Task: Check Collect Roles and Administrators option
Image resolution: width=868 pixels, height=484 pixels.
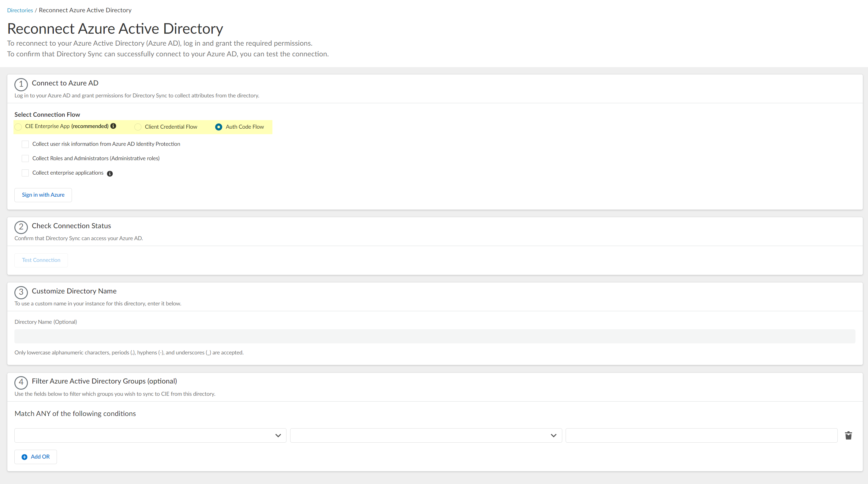Action: click(x=25, y=158)
